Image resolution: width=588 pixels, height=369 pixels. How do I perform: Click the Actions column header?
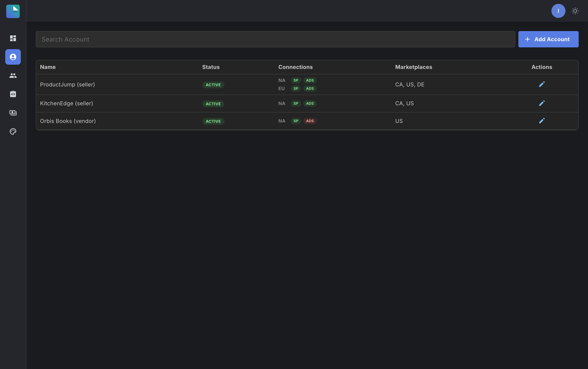(x=542, y=67)
